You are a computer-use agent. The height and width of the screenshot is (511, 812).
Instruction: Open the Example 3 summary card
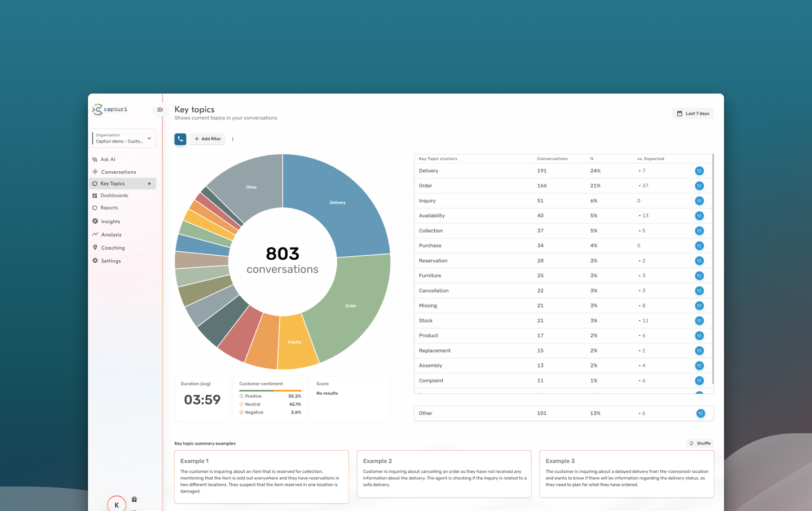tap(627, 474)
